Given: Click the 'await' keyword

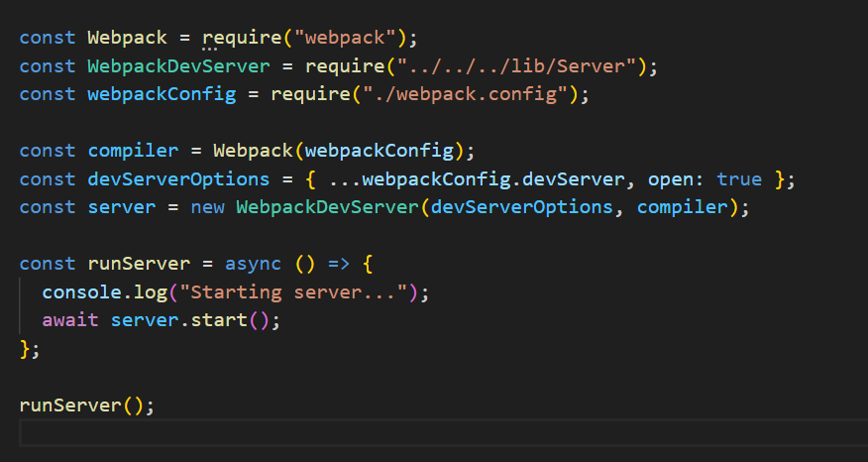Looking at the screenshot, I should coord(70,320).
